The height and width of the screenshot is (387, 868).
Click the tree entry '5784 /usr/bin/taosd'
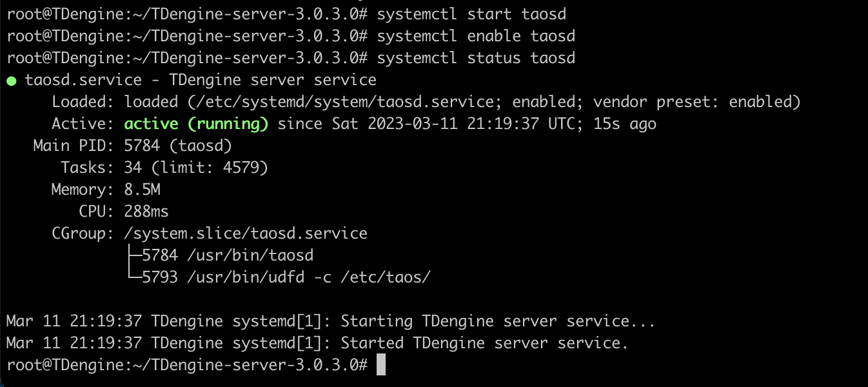tap(228, 255)
